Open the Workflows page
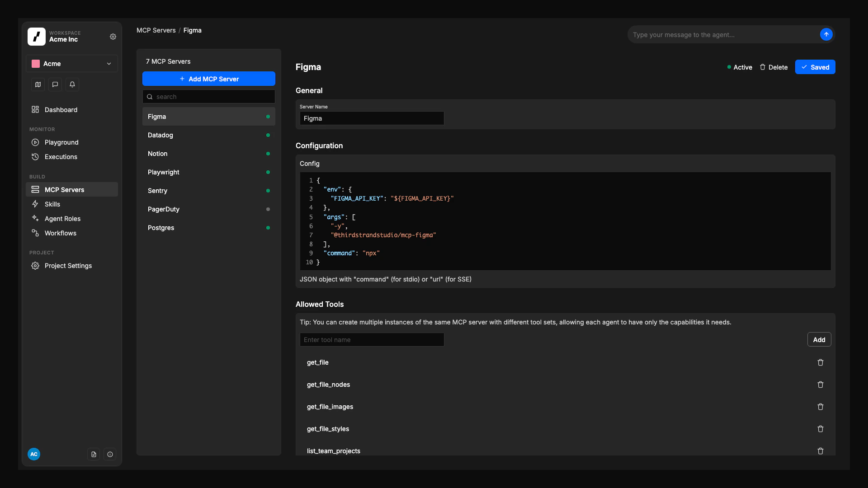 tap(72, 233)
